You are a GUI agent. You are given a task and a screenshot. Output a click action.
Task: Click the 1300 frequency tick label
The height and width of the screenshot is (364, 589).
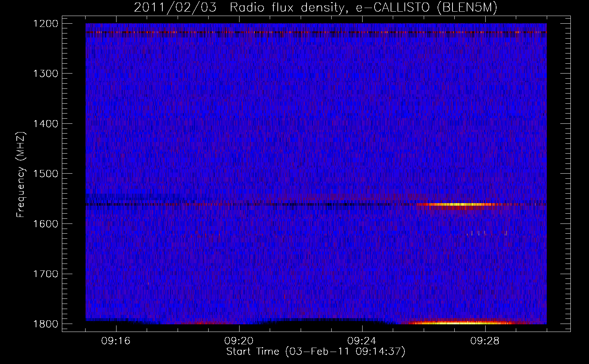(x=46, y=74)
